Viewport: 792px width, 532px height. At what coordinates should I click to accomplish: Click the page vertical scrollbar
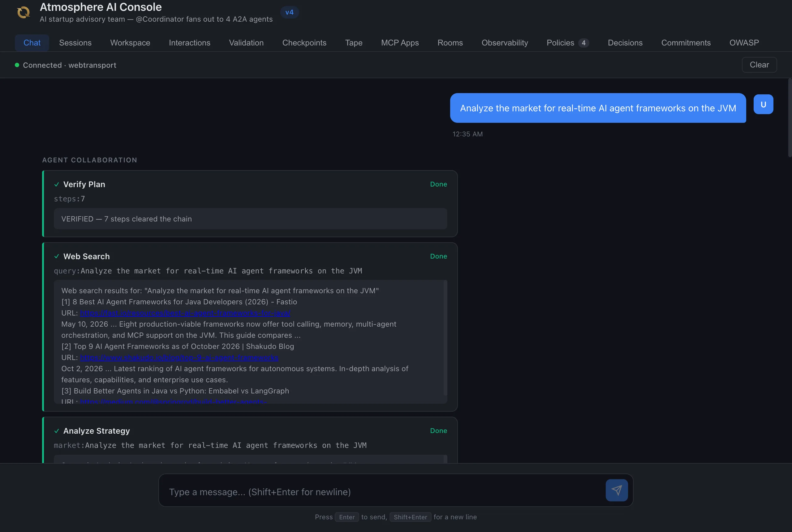(x=790, y=118)
